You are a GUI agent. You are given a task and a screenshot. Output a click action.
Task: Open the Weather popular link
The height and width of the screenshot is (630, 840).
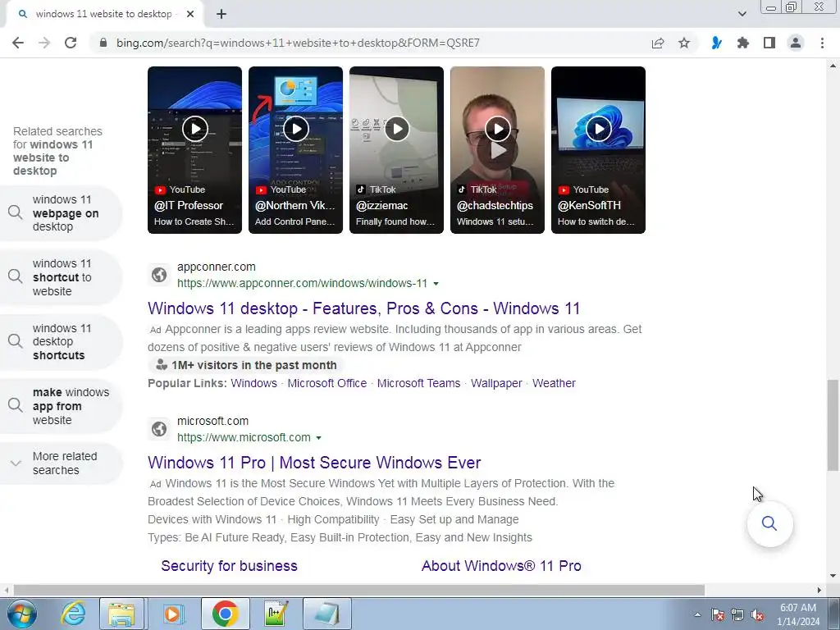[554, 384]
